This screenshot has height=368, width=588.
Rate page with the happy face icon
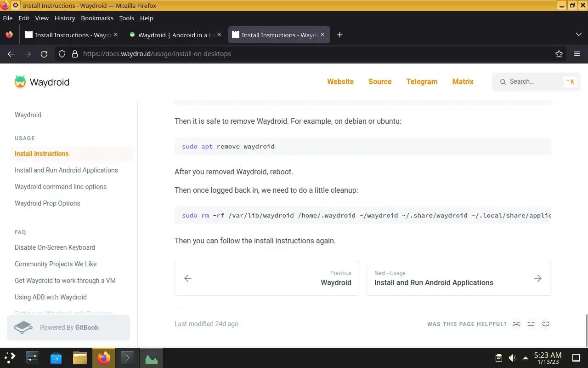(x=546, y=324)
